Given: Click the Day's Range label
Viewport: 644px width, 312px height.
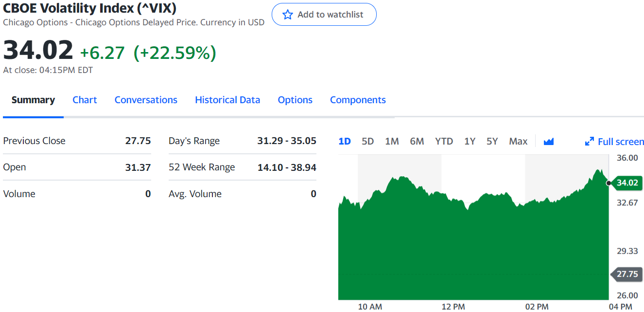Looking at the screenshot, I should 194,141.
